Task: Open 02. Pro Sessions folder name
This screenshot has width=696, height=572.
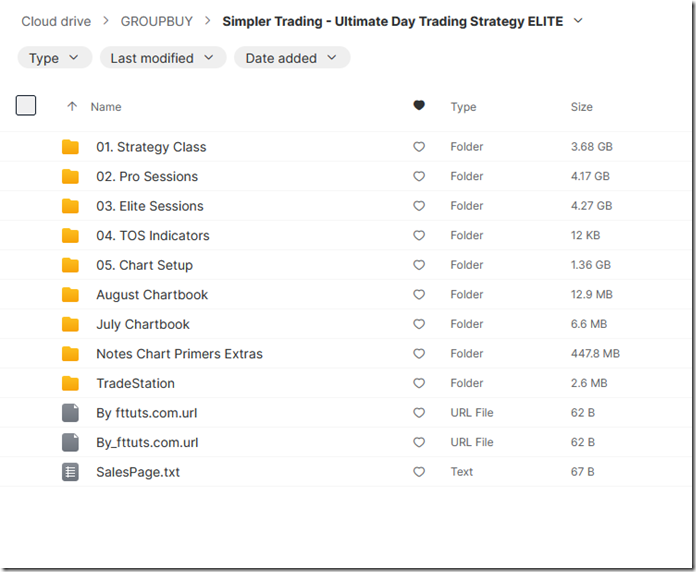Action: (x=147, y=177)
